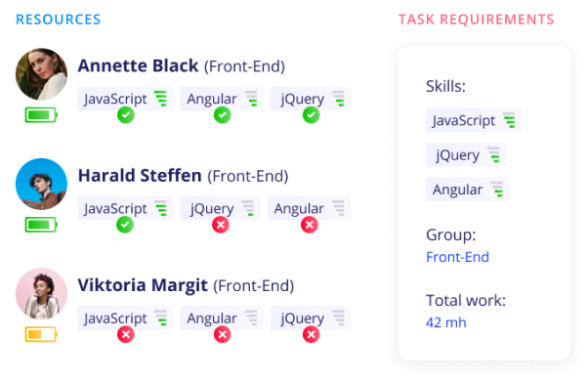This screenshot has width=588, height=381.
Task: Click the Task Requirements section heading
Action: coord(477,20)
